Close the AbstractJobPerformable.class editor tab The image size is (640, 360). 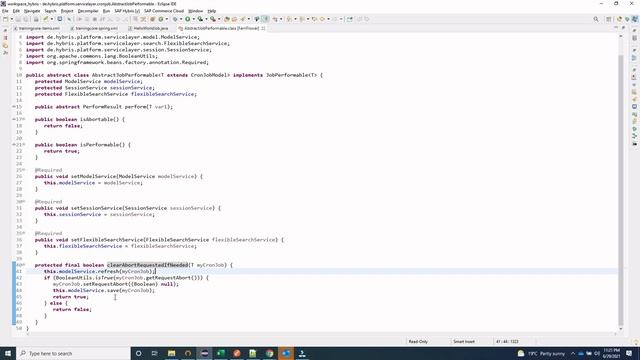pyautogui.click(x=263, y=29)
